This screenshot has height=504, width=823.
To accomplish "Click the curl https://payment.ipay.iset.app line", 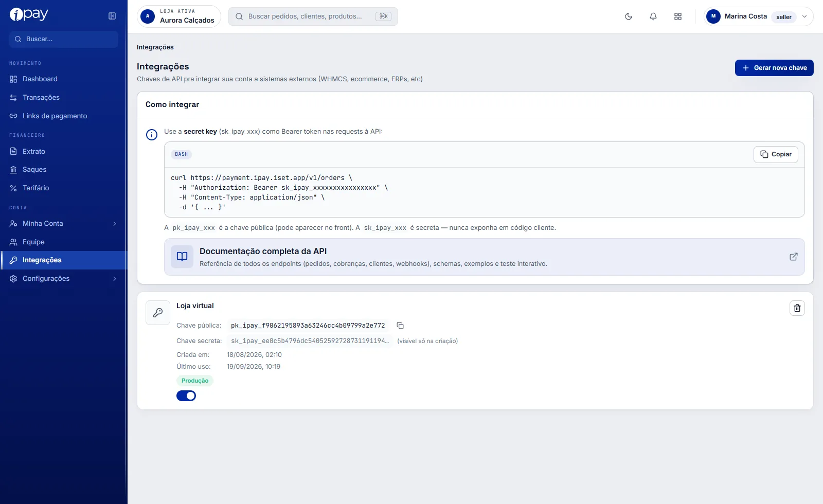I will tap(261, 178).
